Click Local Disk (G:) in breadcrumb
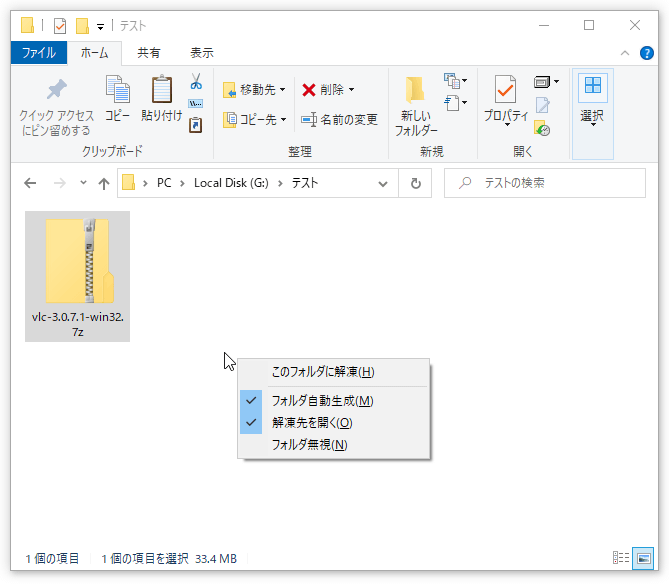Image resolution: width=669 pixels, height=584 pixels. (x=231, y=183)
